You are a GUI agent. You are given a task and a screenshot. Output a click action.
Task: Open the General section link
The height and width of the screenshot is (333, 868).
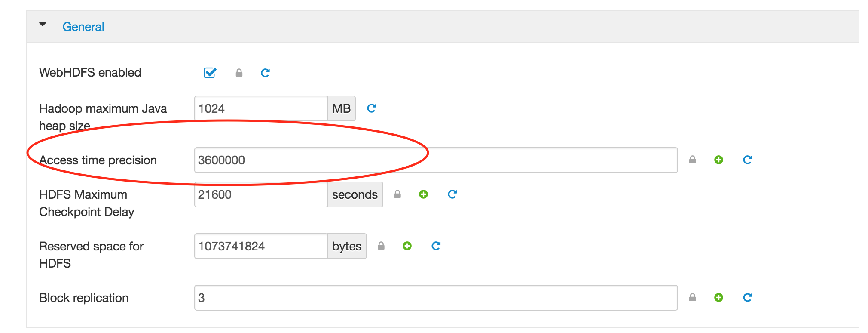(83, 26)
